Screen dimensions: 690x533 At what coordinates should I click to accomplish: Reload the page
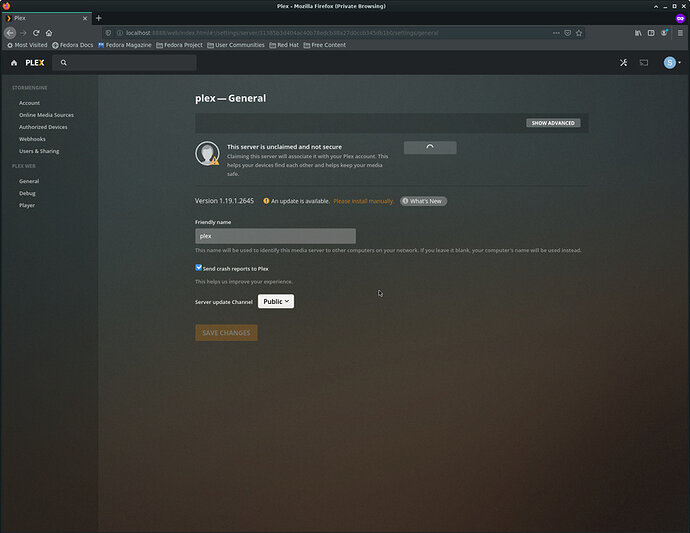click(x=36, y=33)
